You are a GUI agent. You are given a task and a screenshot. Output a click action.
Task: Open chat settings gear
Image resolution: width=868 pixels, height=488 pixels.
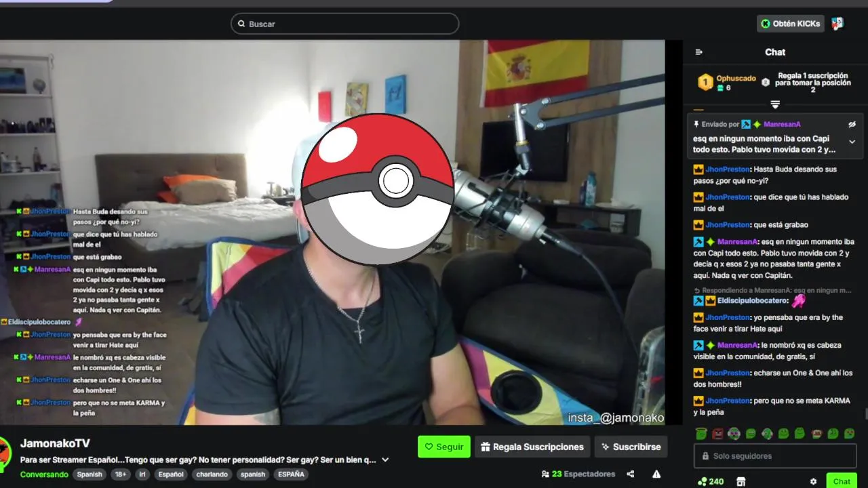pos(813,482)
